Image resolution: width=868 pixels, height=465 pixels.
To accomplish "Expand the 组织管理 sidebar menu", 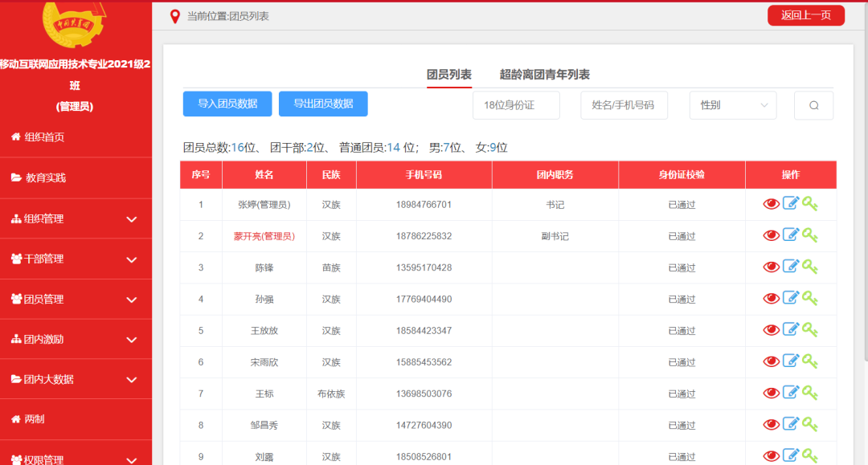I will pyautogui.click(x=76, y=218).
